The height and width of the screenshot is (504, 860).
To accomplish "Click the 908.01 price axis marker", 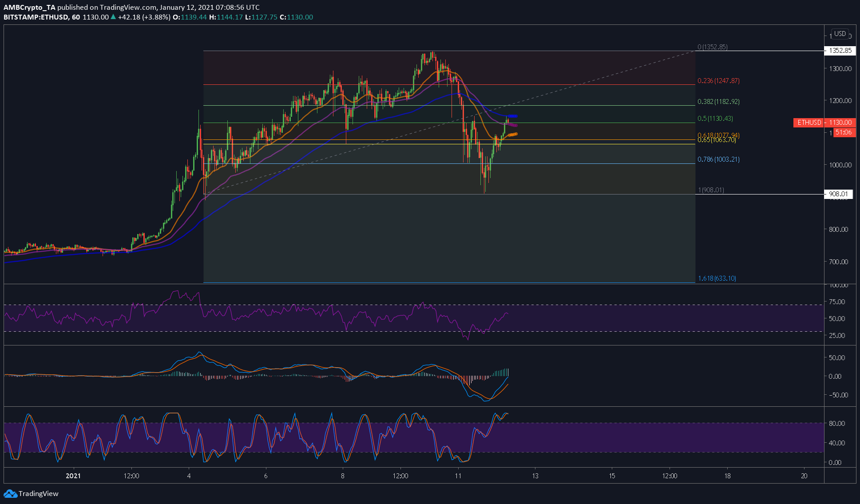I will [x=839, y=194].
